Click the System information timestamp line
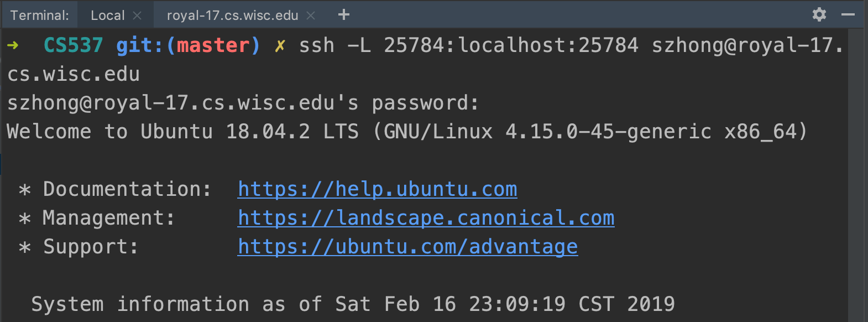The height and width of the screenshot is (322, 868). [353, 304]
